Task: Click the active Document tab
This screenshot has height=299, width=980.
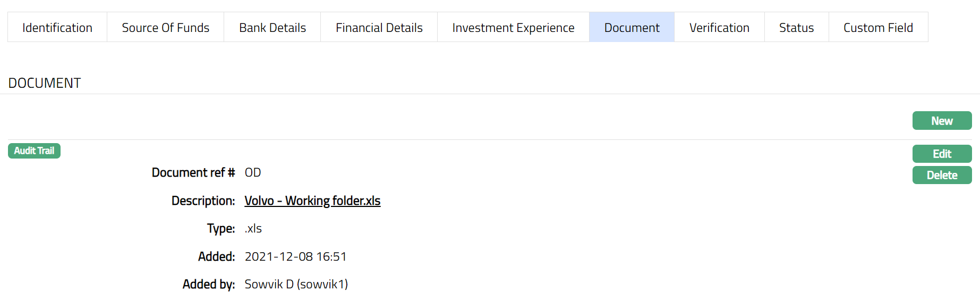Action: [x=632, y=28]
